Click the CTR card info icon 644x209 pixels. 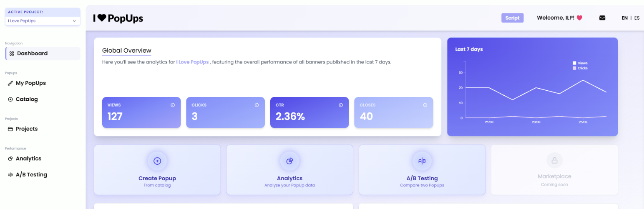(341, 105)
